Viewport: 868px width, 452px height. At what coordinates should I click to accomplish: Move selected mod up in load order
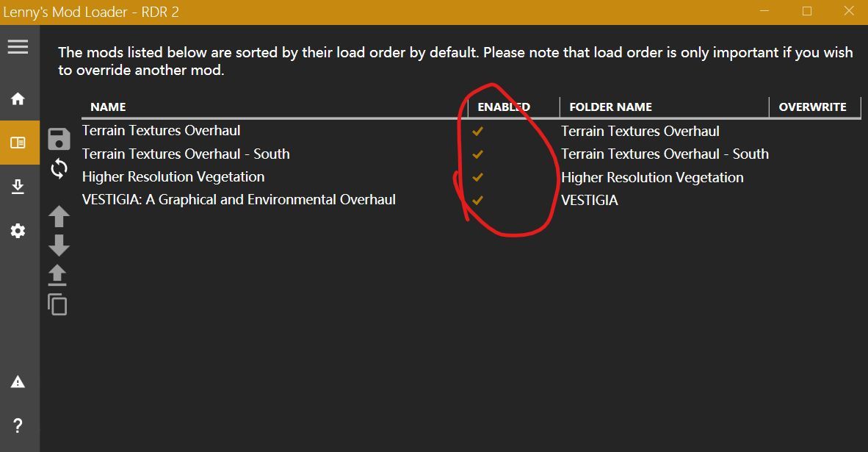click(59, 216)
